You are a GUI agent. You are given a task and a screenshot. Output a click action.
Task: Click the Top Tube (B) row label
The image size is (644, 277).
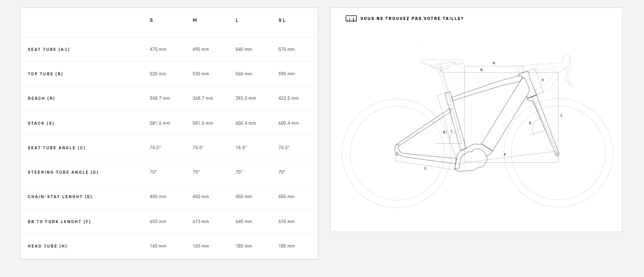45,74
